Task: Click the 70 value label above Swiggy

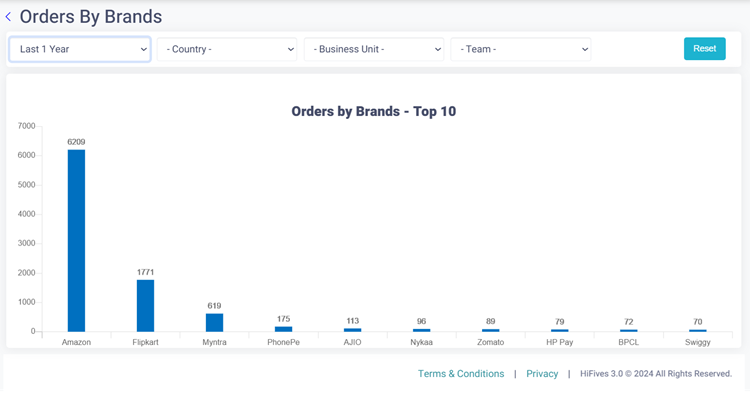Action: 698,322
